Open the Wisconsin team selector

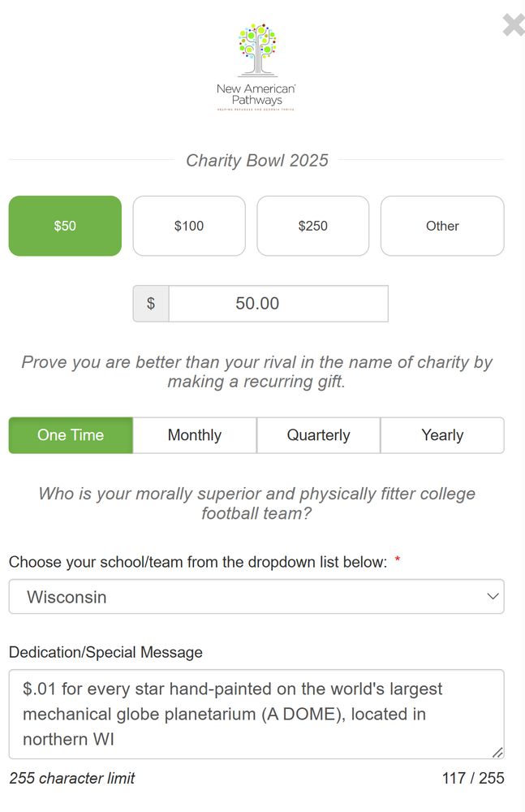tap(256, 596)
